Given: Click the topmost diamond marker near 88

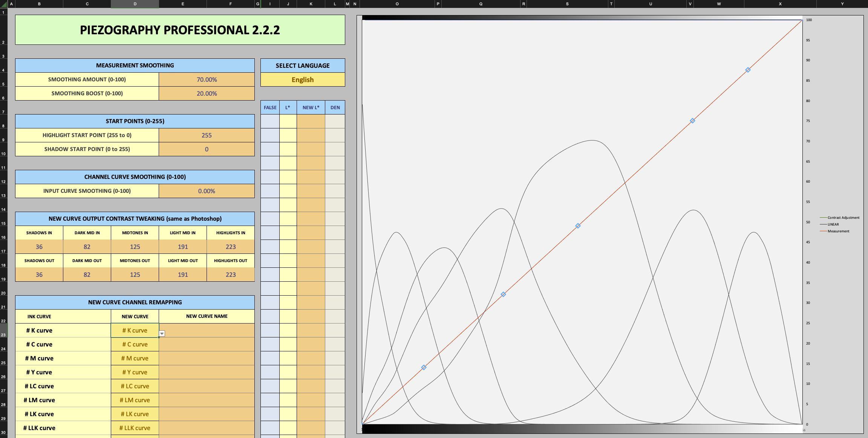Looking at the screenshot, I should tap(748, 70).
